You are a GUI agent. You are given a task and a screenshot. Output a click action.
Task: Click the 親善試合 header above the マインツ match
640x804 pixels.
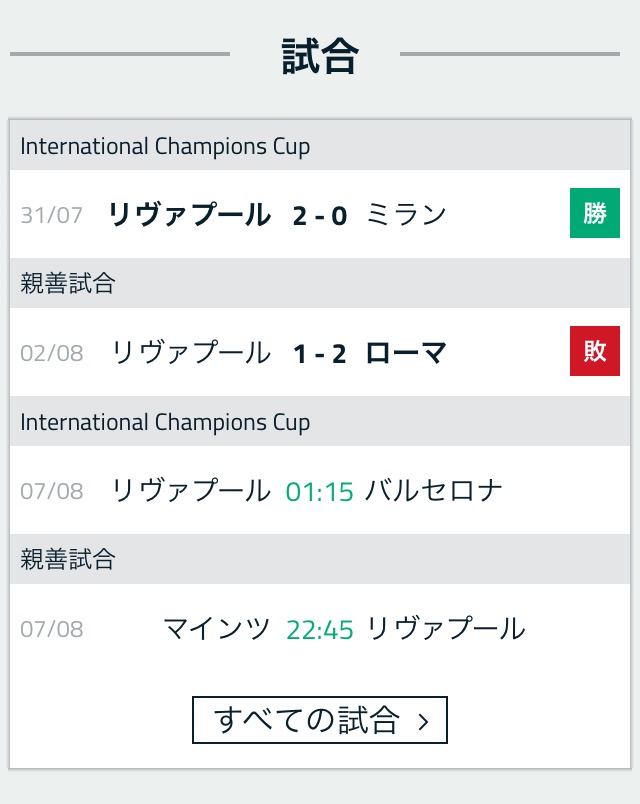click(68, 560)
